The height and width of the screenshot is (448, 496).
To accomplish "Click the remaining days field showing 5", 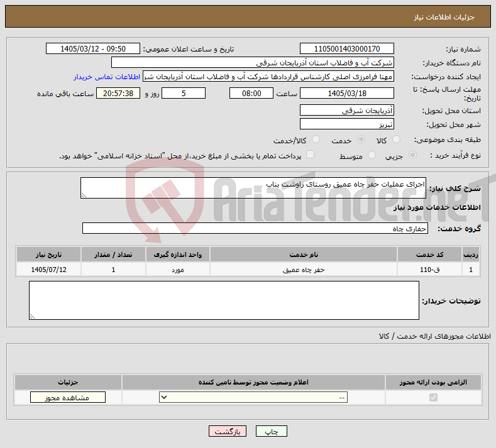I will (x=184, y=93).
